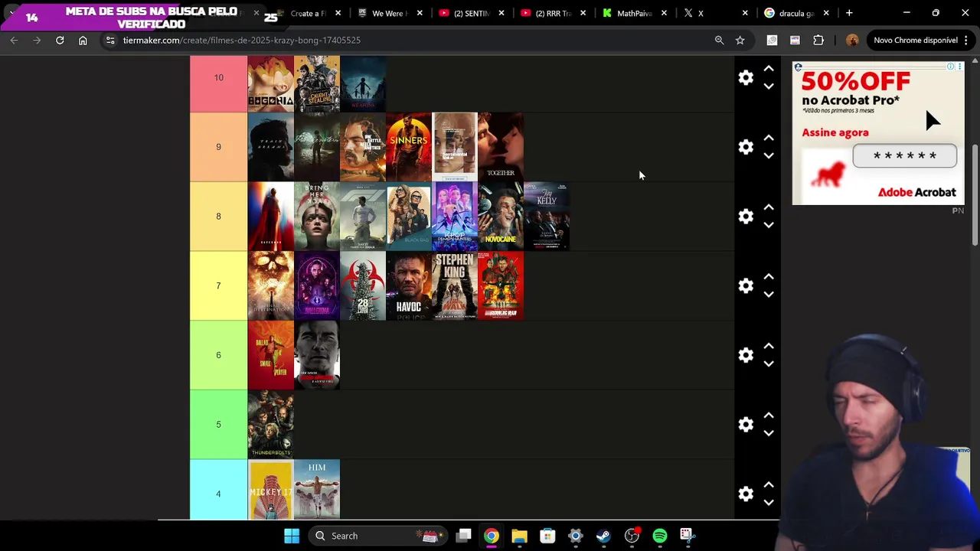The width and height of the screenshot is (980, 551).
Task: Open the Chrome extensions puzzle icon
Action: (818, 40)
